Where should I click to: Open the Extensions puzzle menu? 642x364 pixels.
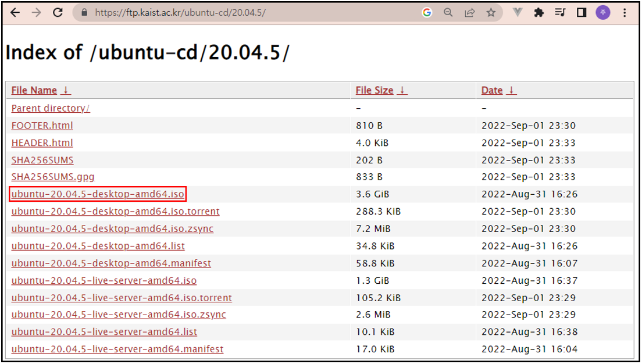coord(539,13)
